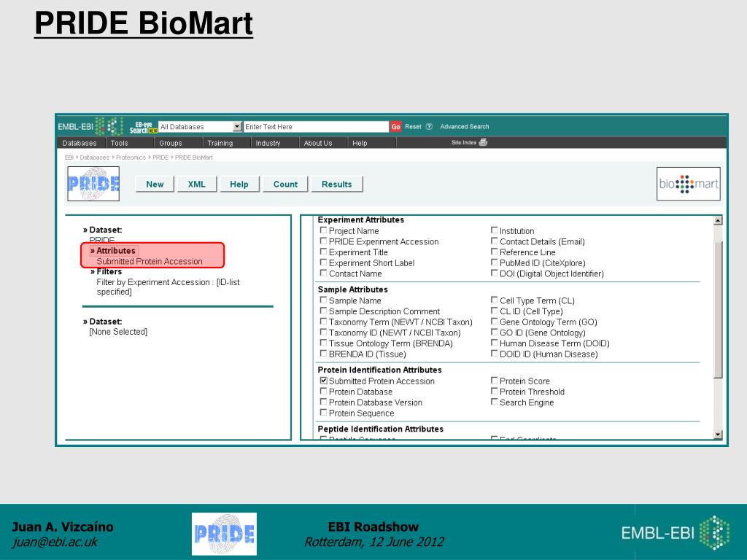Click the attributes panel scroll down arrow

(x=718, y=435)
